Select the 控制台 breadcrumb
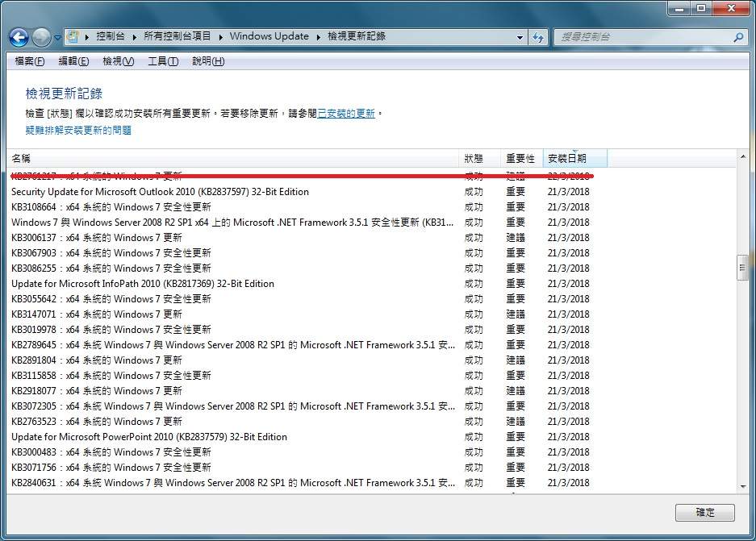This screenshot has height=541, width=756. [111, 36]
